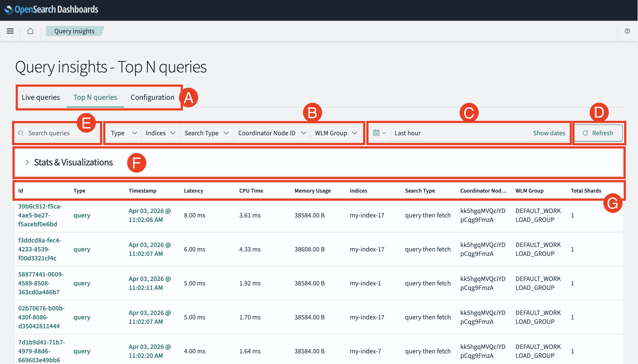Image resolution: width=638 pixels, height=364 pixels.
Task: Open the help icon in header
Action: coord(627,31)
